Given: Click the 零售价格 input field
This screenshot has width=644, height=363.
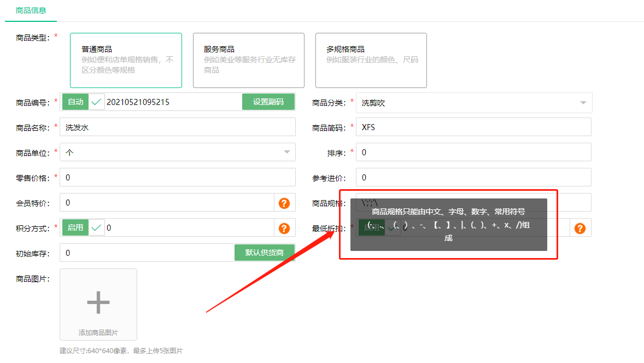Looking at the screenshot, I should (x=177, y=178).
